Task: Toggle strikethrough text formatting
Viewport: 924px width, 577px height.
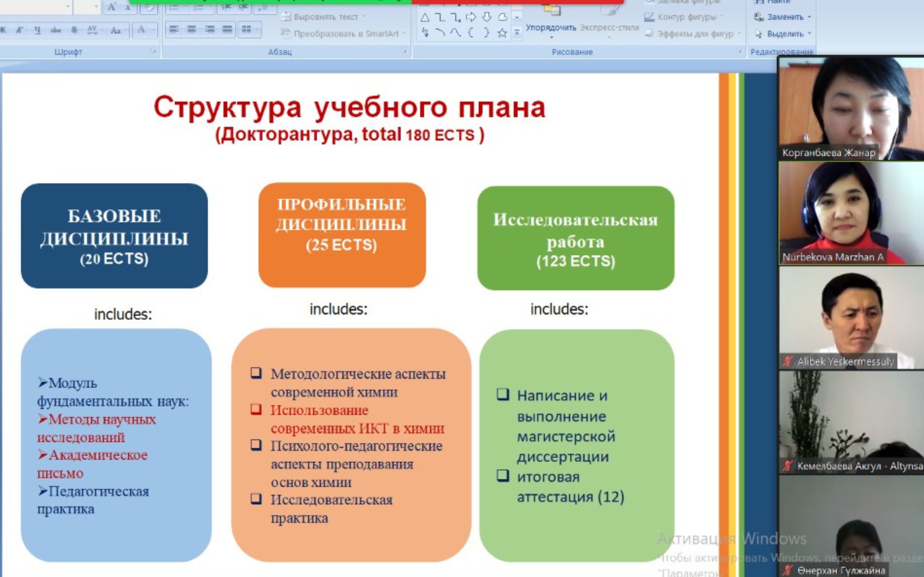Action: click(x=56, y=30)
